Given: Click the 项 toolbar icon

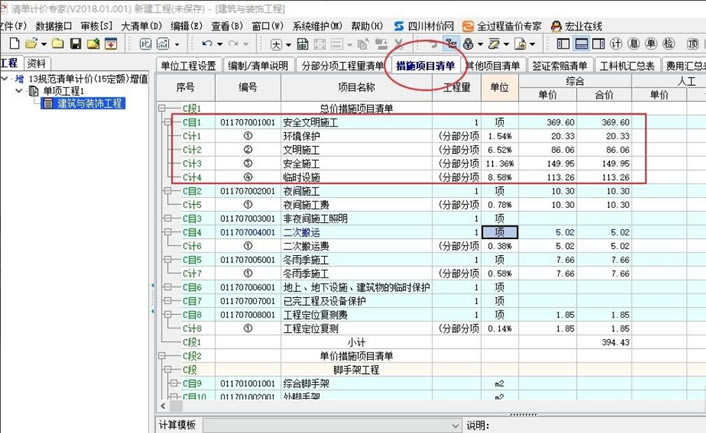Looking at the screenshot, I should pos(693,44).
